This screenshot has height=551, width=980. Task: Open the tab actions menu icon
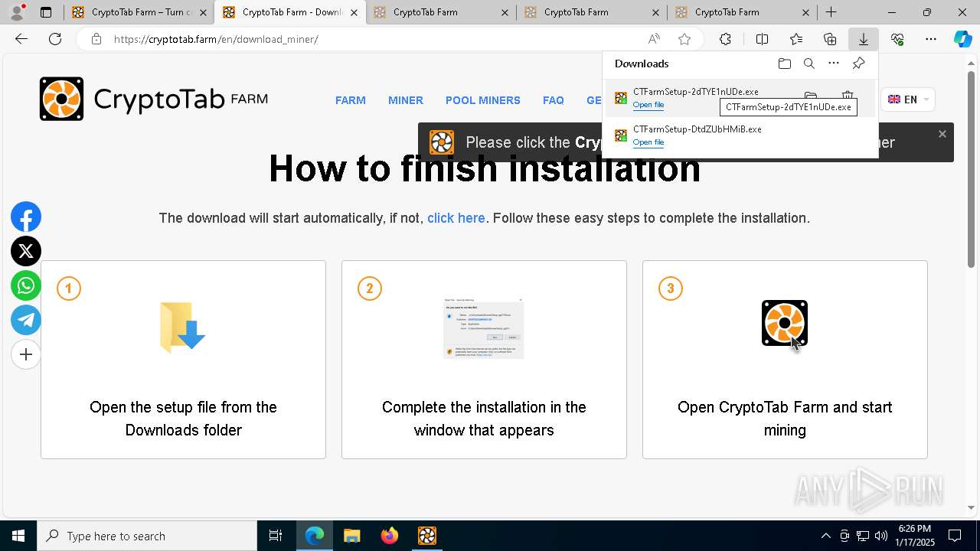click(x=46, y=12)
